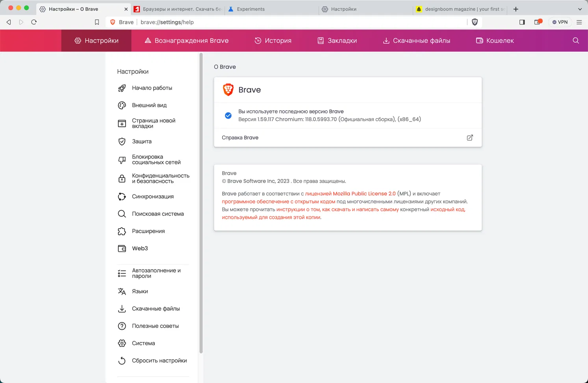Viewport: 588px width, 383px height.
Task: Select 'Поисковая система' in the sidebar
Action: [158, 214]
